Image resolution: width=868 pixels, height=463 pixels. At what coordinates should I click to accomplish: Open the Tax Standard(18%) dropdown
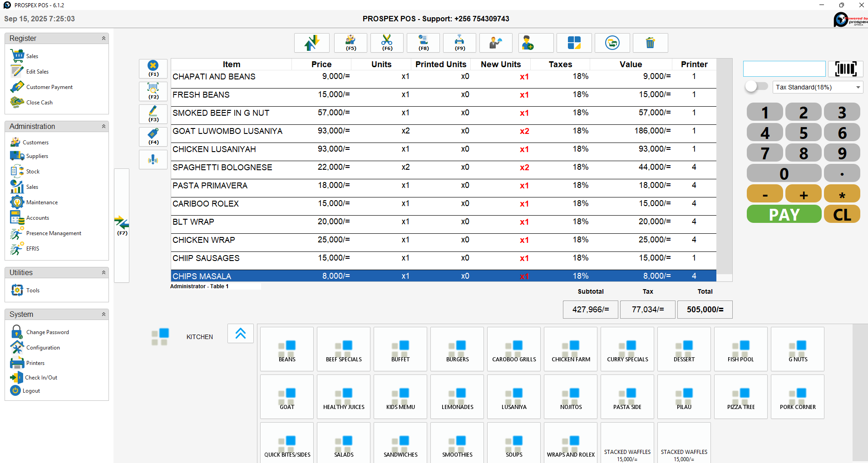817,87
